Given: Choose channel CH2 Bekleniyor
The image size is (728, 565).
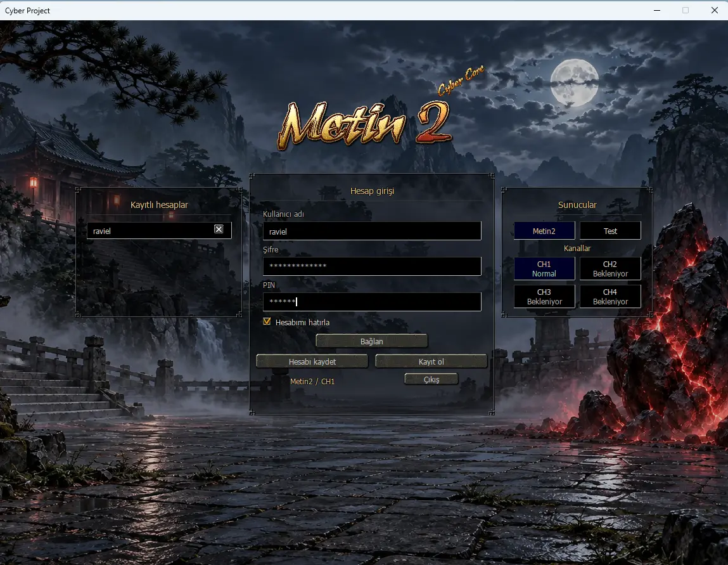Looking at the screenshot, I should [x=610, y=269].
